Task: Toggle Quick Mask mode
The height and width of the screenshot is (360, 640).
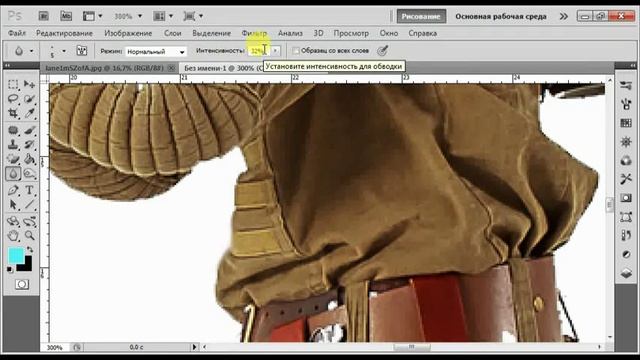Action: pos(22,284)
